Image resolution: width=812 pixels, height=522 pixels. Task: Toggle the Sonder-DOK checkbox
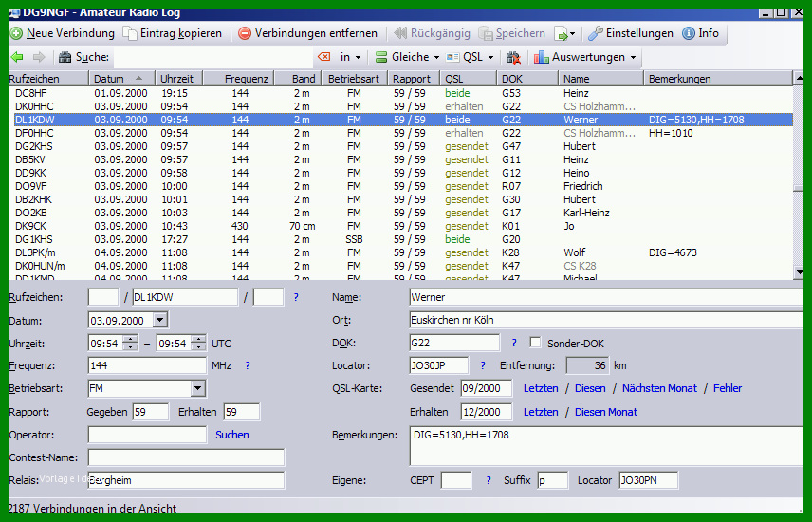pos(535,343)
